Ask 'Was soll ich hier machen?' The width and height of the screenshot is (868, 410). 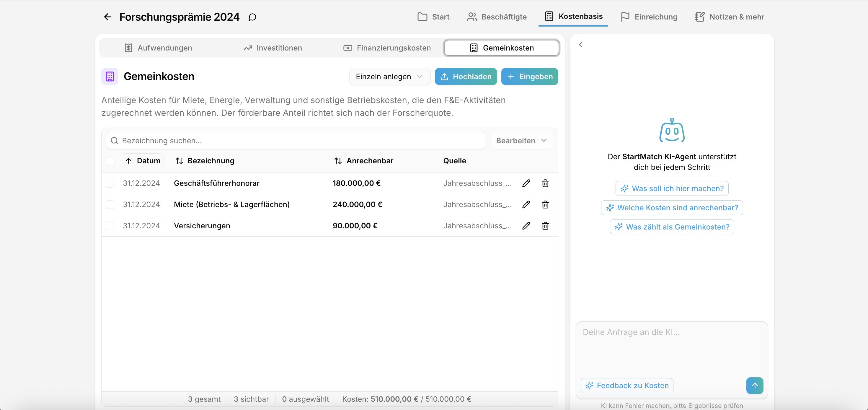point(672,188)
